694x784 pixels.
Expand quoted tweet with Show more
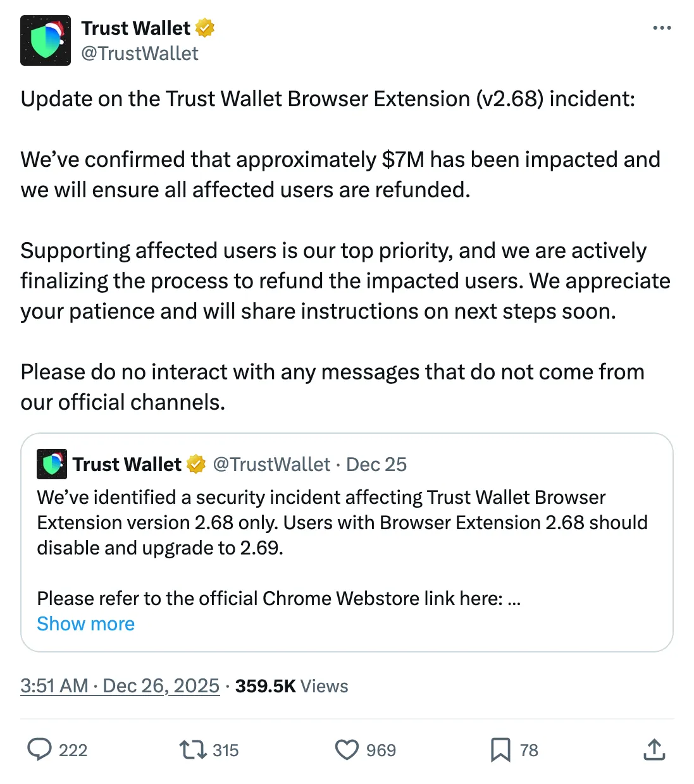[x=86, y=624]
